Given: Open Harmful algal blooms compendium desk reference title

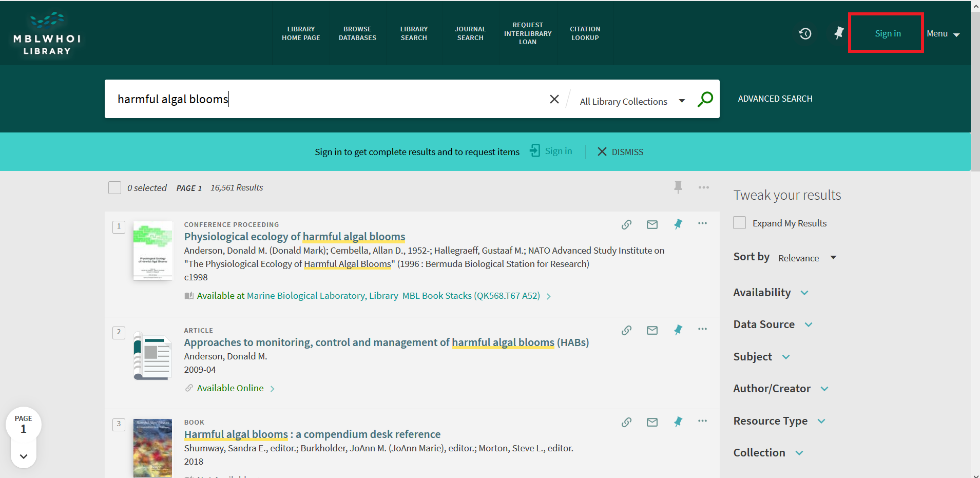Looking at the screenshot, I should pos(312,434).
